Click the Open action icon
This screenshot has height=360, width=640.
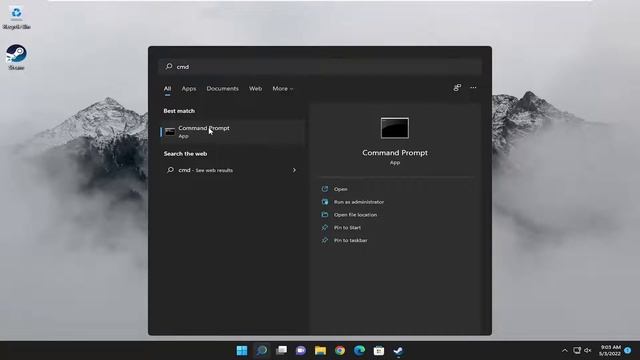coord(325,189)
